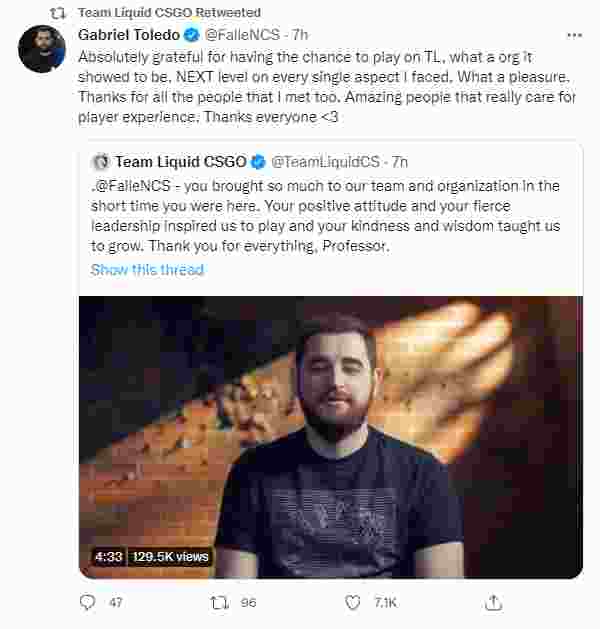Click the 4:33 video duration badge

(108, 556)
